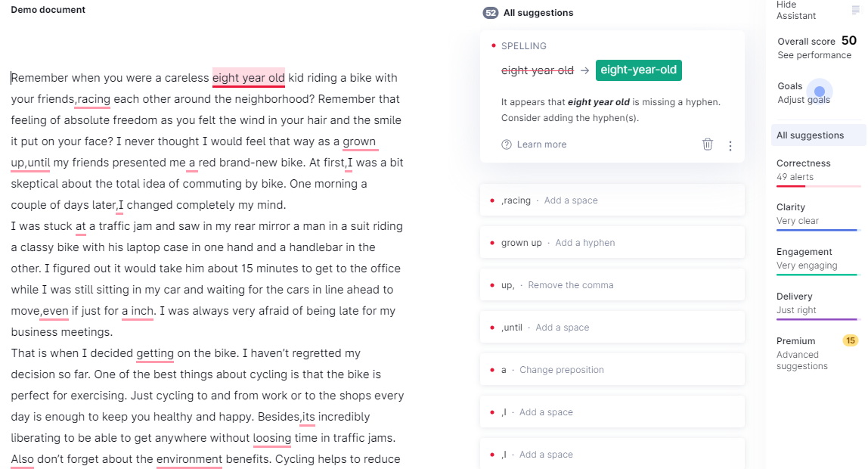This screenshot has width=868, height=469.
Task: Open Learn more about hyphen rule
Action: [541, 144]
